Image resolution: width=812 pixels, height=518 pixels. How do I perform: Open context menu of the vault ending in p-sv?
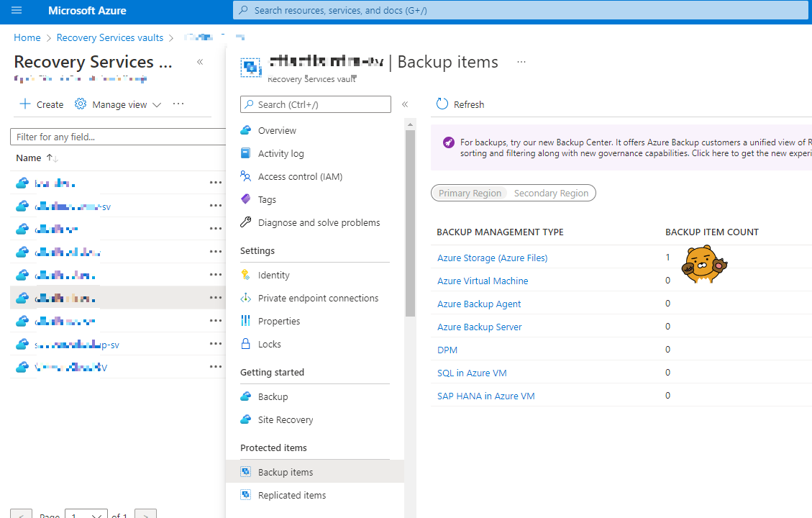tap(216, 344)
